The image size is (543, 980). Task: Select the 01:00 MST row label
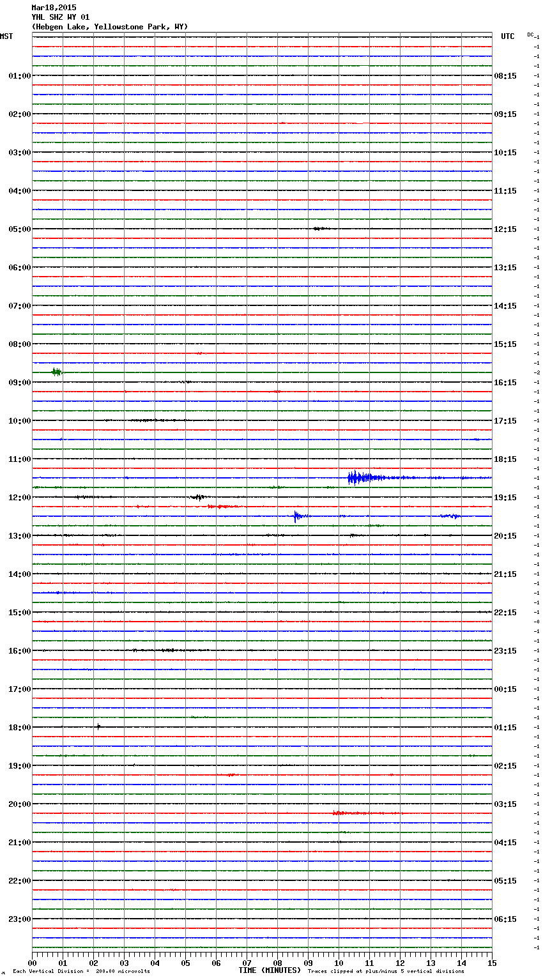(20, 76)
